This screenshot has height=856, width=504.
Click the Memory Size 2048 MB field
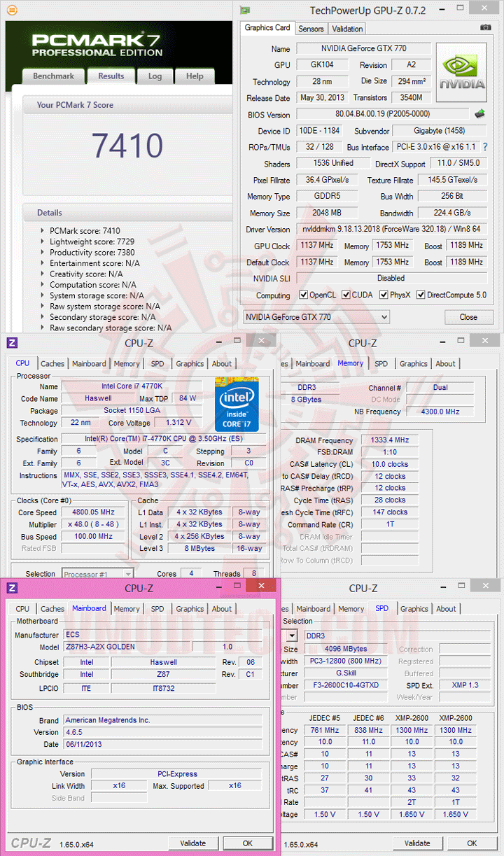click(x=328, y=213)
